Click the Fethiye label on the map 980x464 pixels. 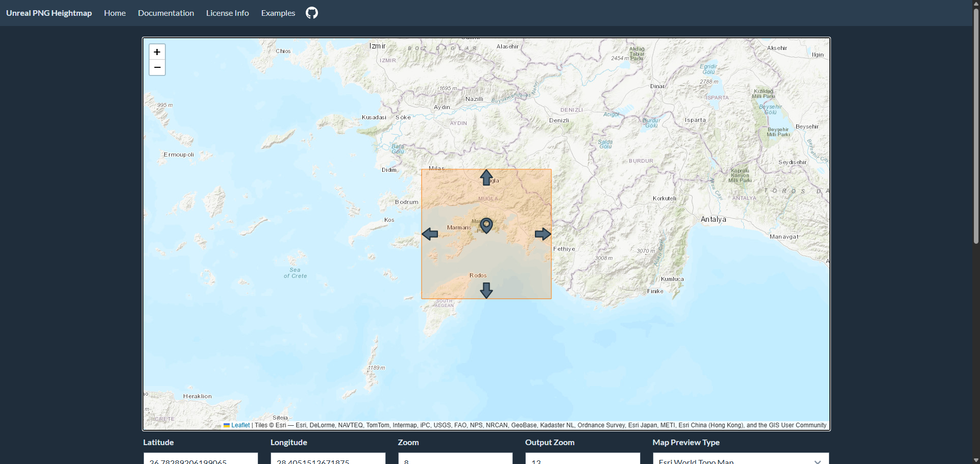pyautogui.click(x=565, y=249)
